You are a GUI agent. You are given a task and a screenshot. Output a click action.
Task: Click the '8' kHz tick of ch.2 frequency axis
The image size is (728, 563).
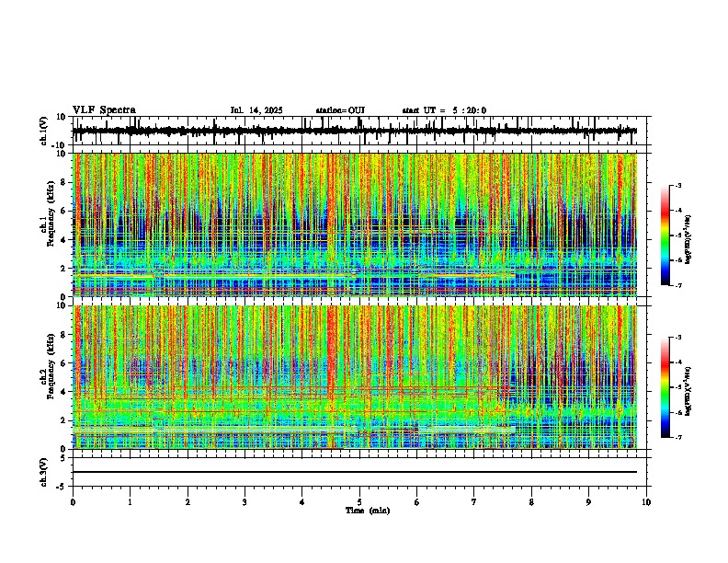coord(64,335)
